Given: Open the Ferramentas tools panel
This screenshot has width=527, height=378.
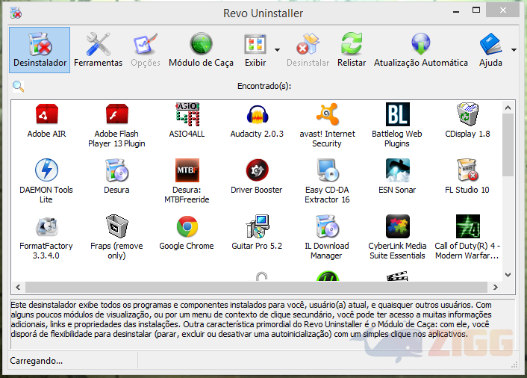Looking at the screenshot, I should (98, 50).
